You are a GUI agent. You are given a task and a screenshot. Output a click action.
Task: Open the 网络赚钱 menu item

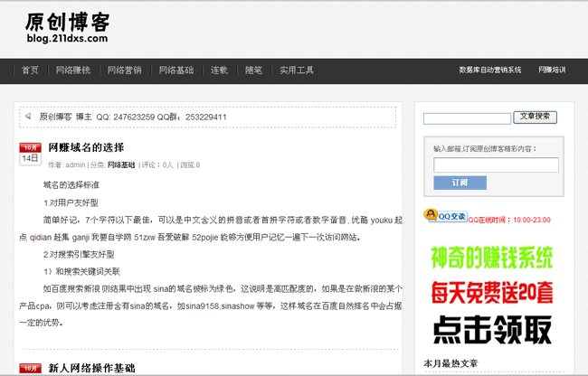(73, 70)
